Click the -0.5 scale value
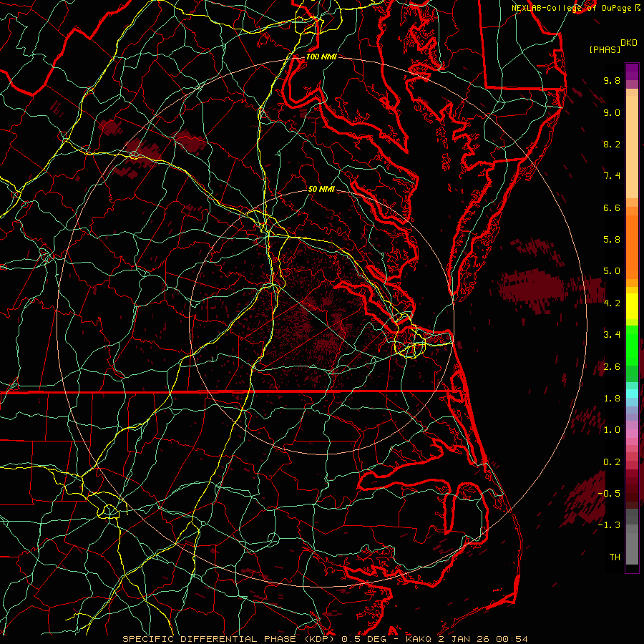 click(609, 494)
